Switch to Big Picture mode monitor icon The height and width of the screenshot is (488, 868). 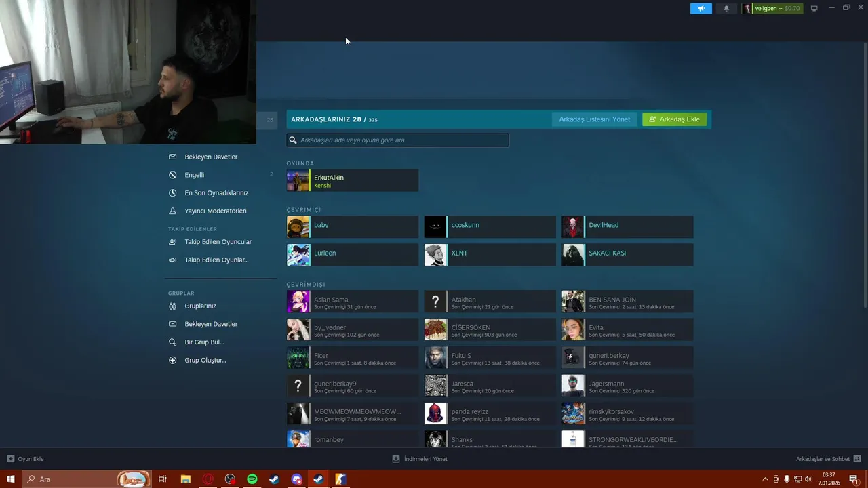click(x=814, y=8)
